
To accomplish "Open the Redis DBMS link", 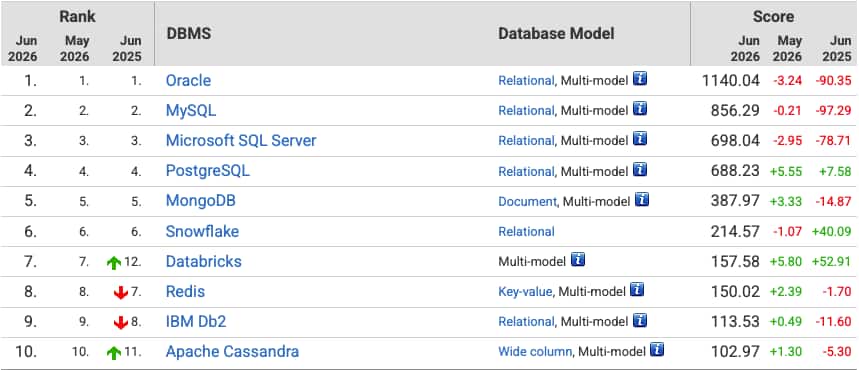I will click(185, 292).
